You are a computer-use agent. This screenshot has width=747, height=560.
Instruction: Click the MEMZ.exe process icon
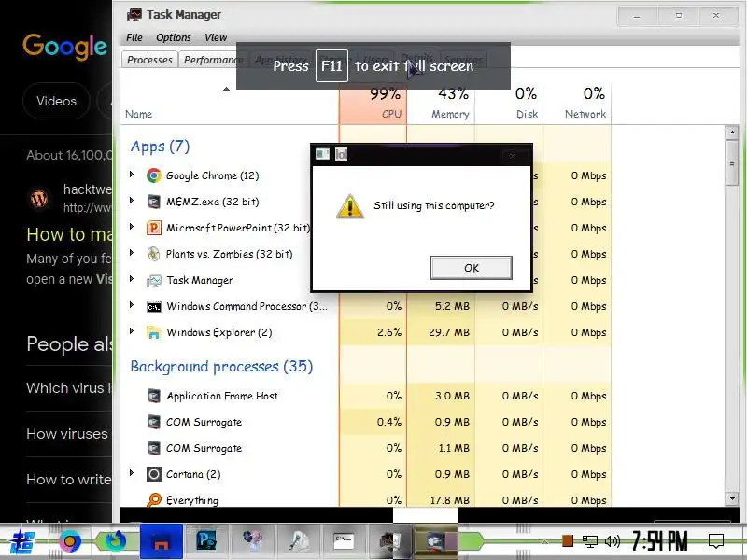(x=153, y=202)
